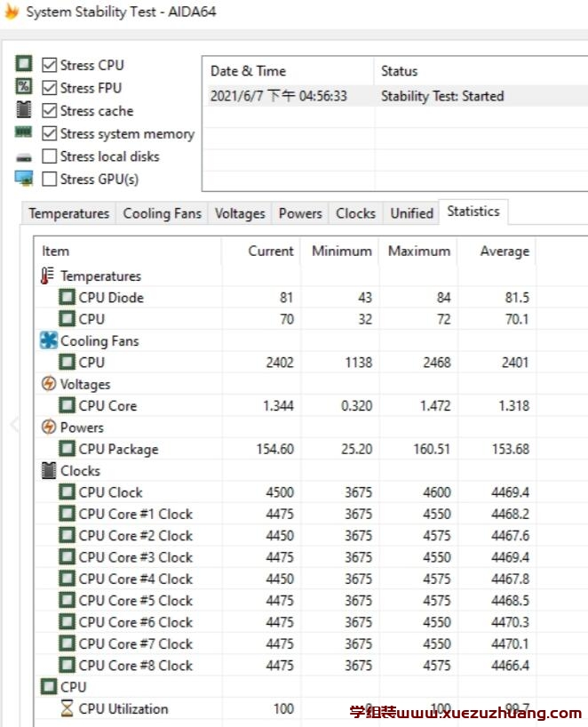Screen dimensions: 588x727
Task: Sort by the Maximum column header
Action: coord(418,251)
